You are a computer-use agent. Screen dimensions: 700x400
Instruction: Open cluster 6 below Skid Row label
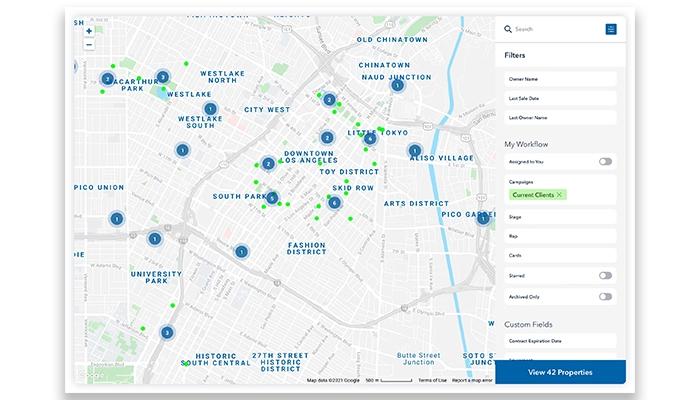[x=334, y=203]
